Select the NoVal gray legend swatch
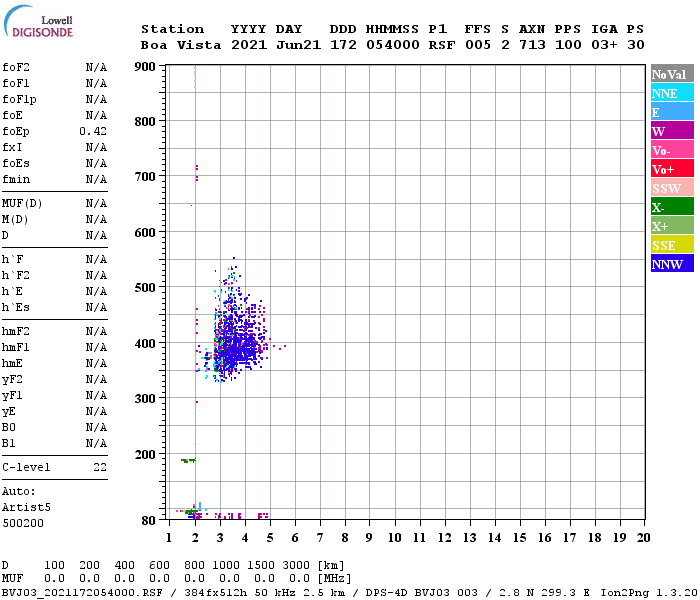The height and width of the screenshot is (600, 700). [672, 74]
